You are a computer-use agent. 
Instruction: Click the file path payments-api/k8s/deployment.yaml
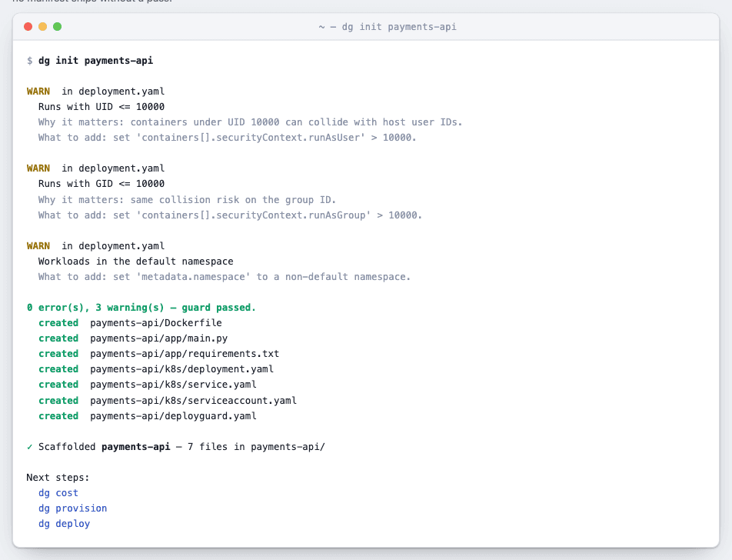181,369
